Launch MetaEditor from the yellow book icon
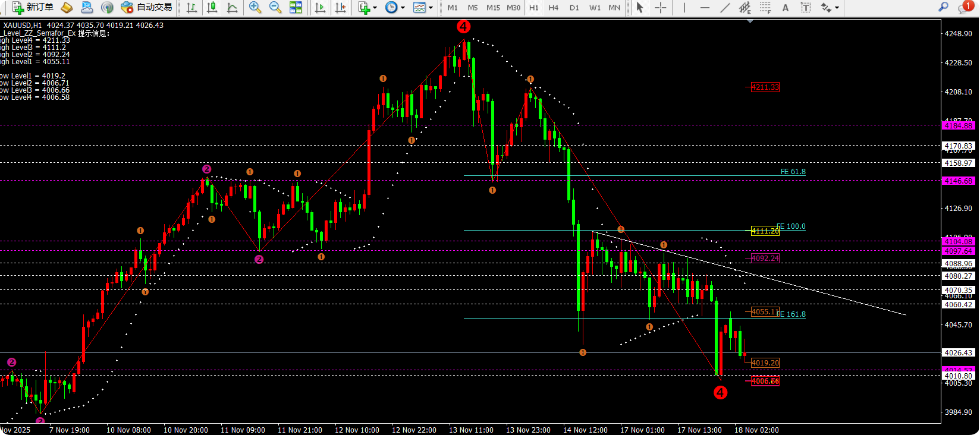The width and height of the screenshot is (980, 435). pos(67,7)
